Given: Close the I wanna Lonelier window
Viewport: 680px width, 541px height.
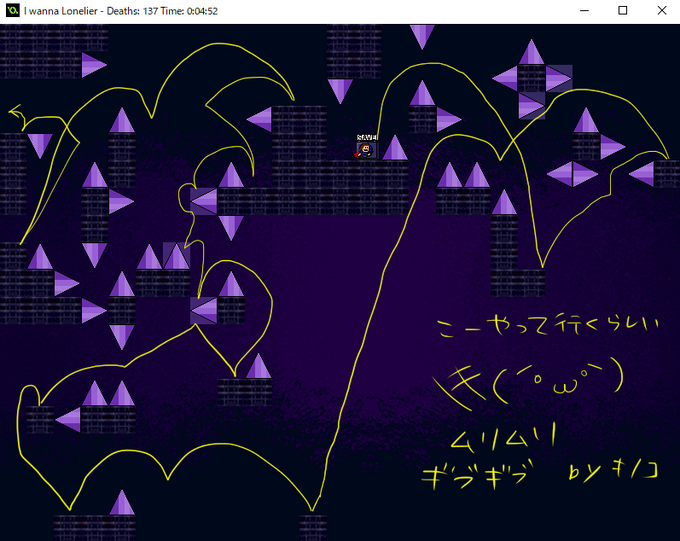Looking at the screenshot, I should pyautogui.click(x=661, y=11).
